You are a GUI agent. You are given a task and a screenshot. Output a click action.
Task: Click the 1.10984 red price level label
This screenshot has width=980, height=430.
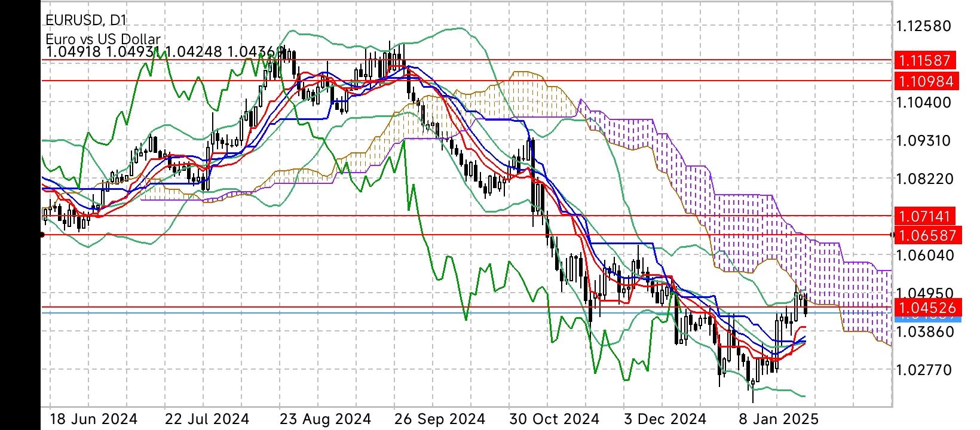point(926,81)
